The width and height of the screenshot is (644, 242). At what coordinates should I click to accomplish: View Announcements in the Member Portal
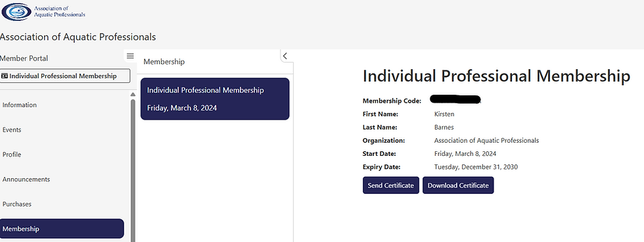pyautogui.click(x=26, y=179)
